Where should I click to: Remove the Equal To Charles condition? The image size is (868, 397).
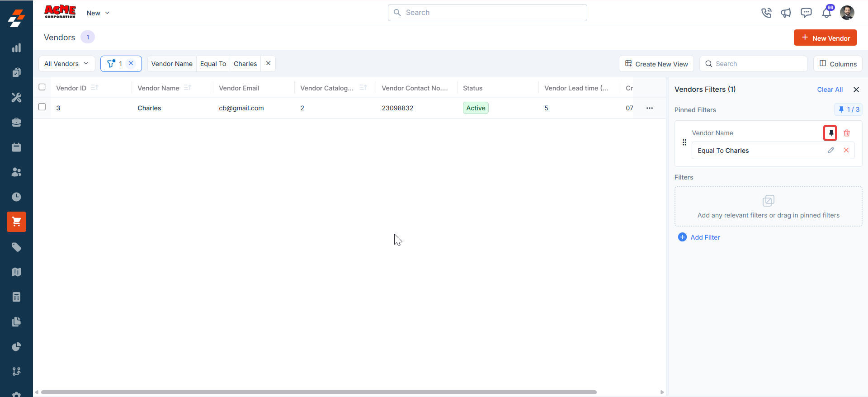coord(846,150)
